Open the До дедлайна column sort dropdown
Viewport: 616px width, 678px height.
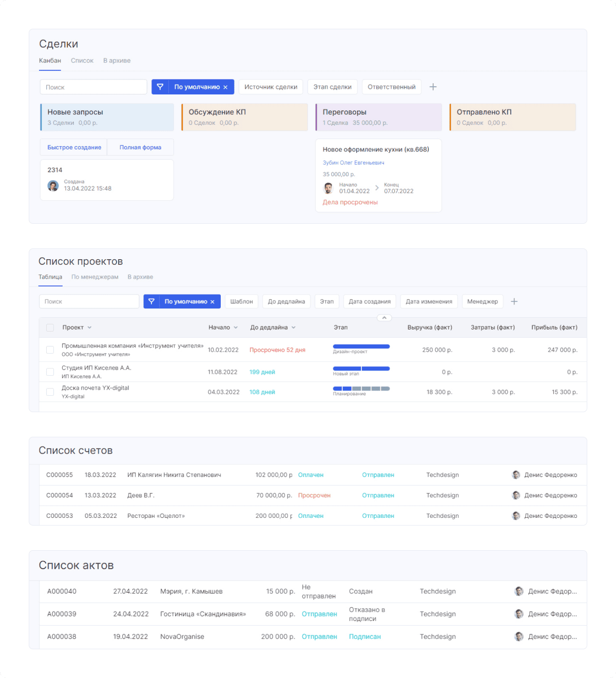(294, 327)
